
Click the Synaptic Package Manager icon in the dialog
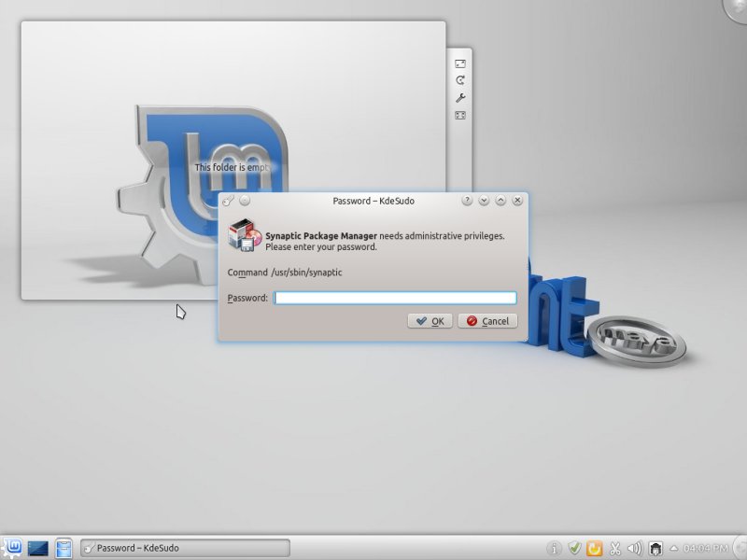[x=245, y=235]
